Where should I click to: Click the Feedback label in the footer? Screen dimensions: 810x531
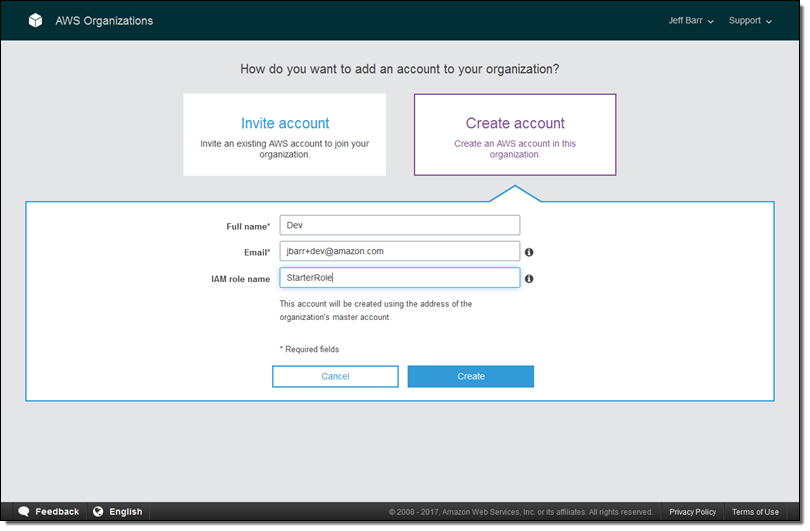57,512
